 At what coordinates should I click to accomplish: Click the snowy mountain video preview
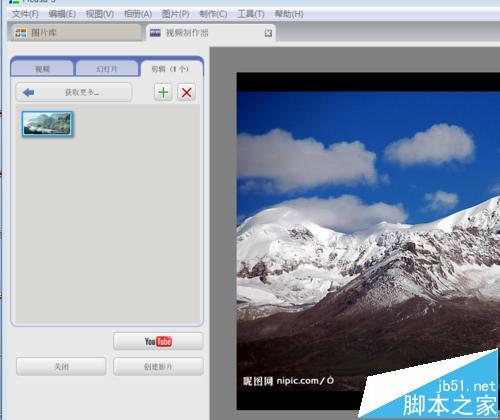(368, 241)
